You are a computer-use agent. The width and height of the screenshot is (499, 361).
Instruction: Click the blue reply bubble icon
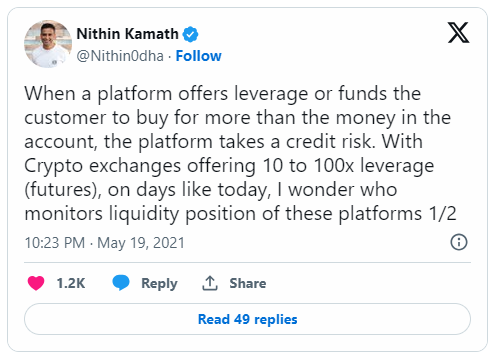tap(121, 283)
